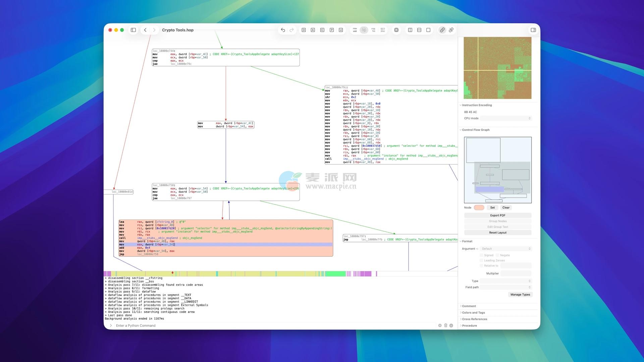Expand the Colors and Tags section
Image resolution: width=644 pixels, height=362 pixels.
click(473, 313)
